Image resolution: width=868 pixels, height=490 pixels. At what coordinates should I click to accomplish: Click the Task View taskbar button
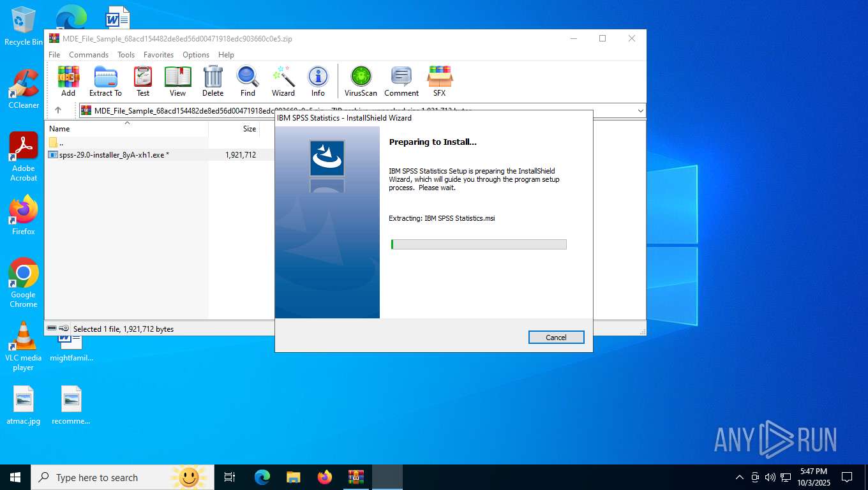coord(230,477)
